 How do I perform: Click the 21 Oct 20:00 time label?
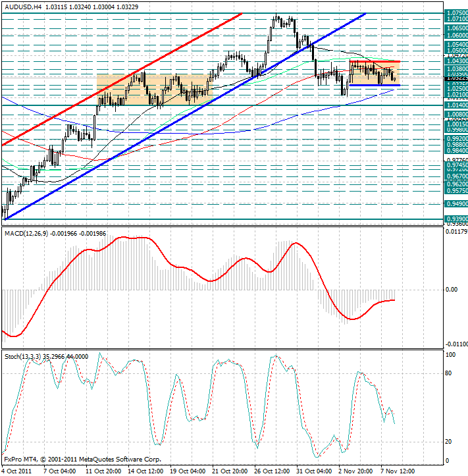[x=230, y=471]
